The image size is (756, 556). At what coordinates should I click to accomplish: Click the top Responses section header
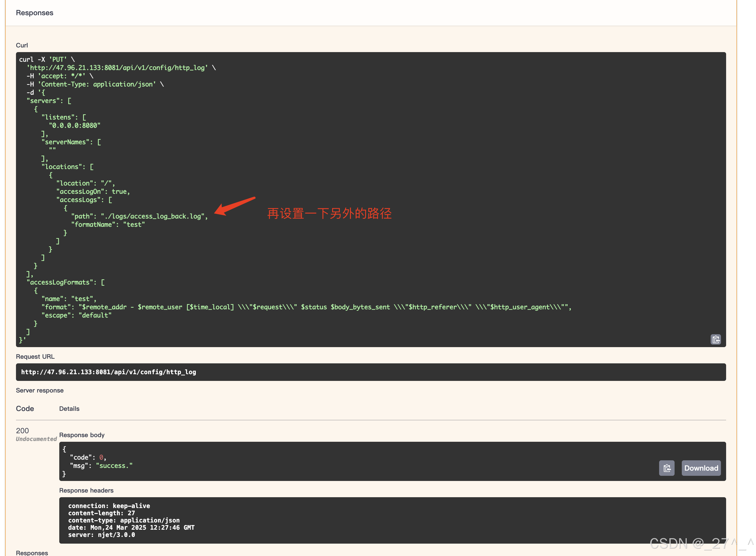35,13
